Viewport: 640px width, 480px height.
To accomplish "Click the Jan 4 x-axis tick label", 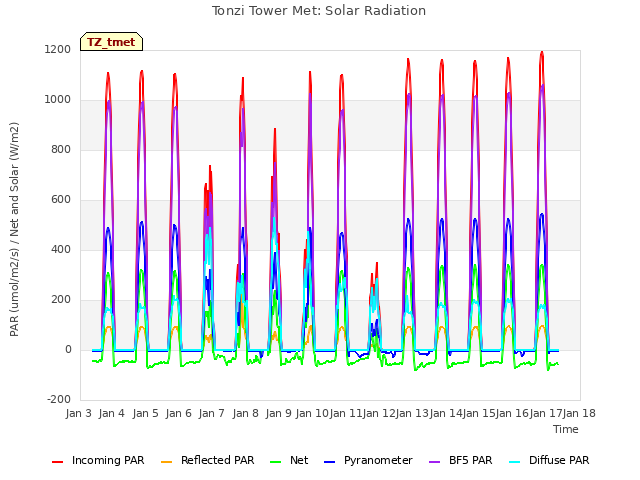I will (111, 413).
